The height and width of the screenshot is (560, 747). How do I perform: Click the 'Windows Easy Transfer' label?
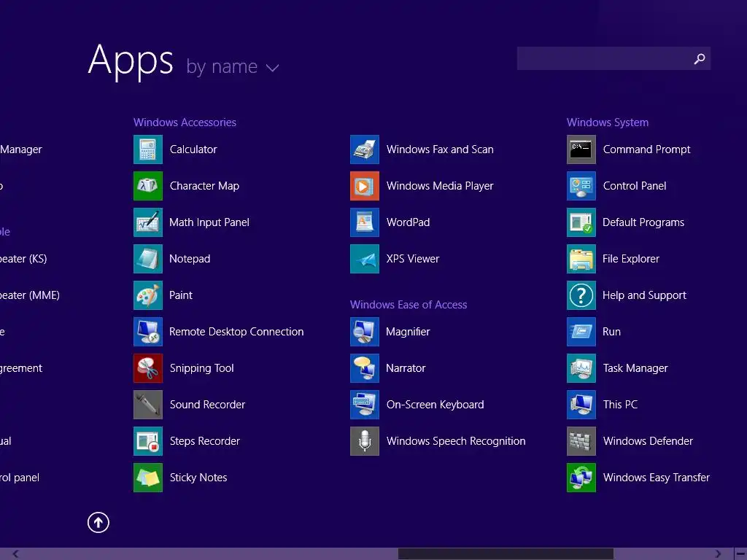click(656, 477)
